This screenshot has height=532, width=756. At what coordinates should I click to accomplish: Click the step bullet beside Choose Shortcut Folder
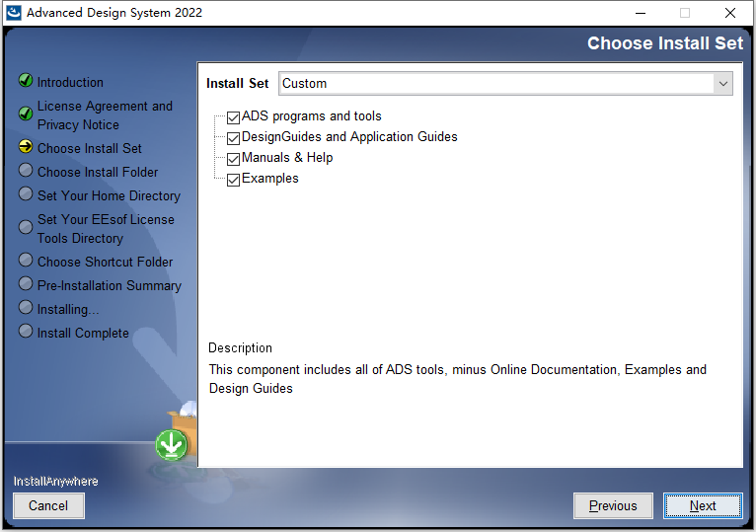tap(26, 260)
